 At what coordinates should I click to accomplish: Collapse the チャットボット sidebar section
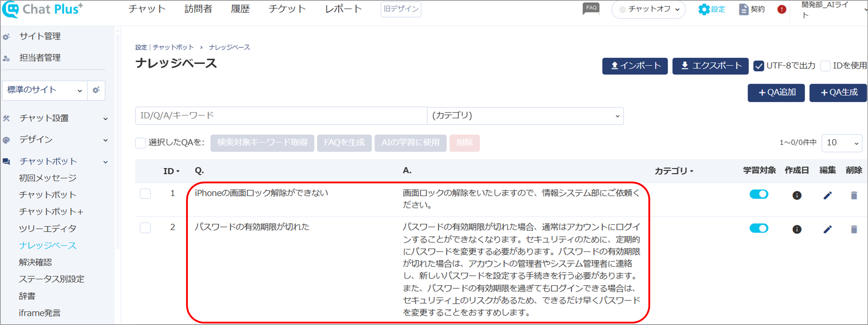coord(106,162)
